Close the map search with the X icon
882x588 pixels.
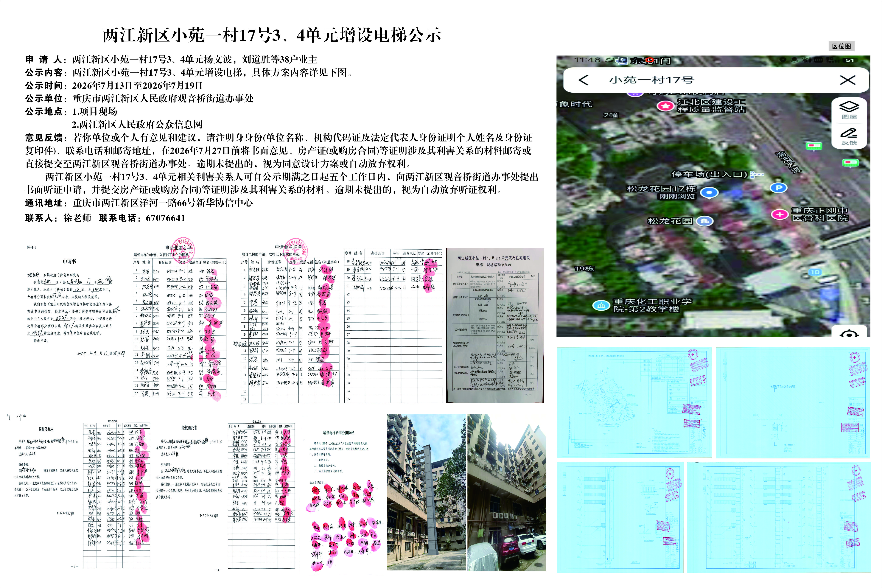pyautogui.click(x=847, y=80)
